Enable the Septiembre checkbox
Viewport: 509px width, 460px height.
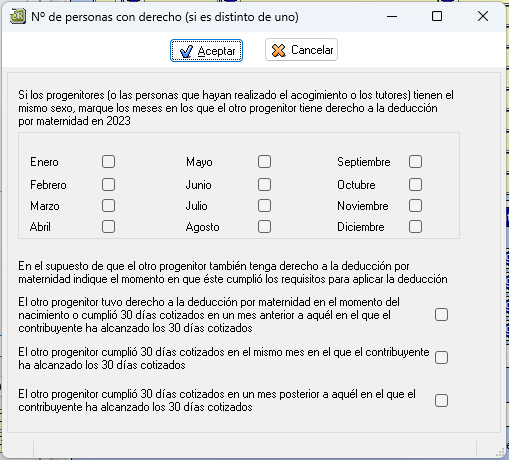[415, 162]
